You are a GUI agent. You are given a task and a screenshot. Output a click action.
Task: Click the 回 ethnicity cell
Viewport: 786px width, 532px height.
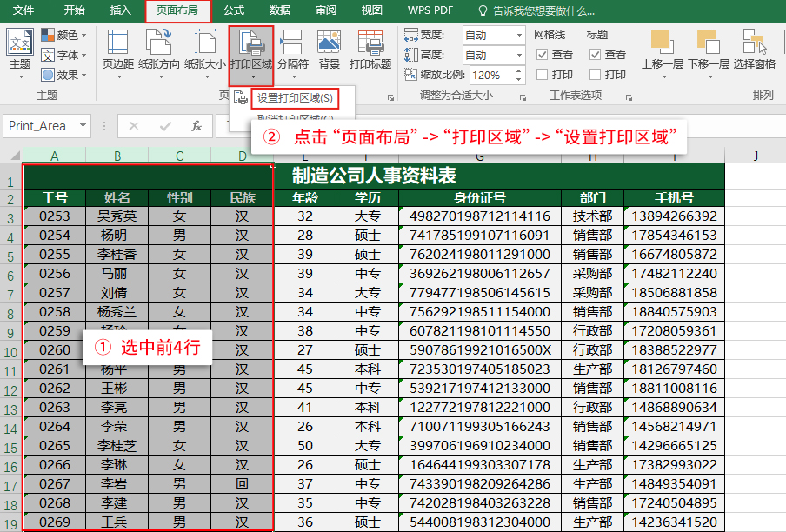coord(242,484)
